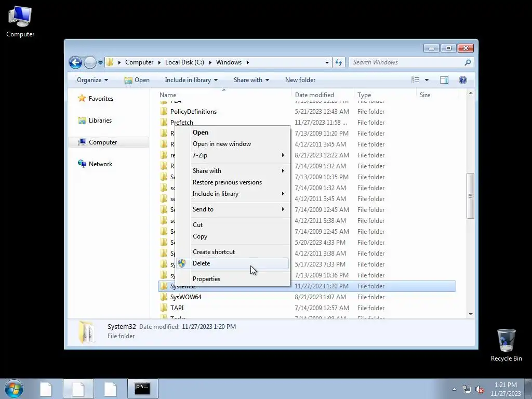
Task: Choose Copy in the context menu
Action: click(x=232, y=236)
